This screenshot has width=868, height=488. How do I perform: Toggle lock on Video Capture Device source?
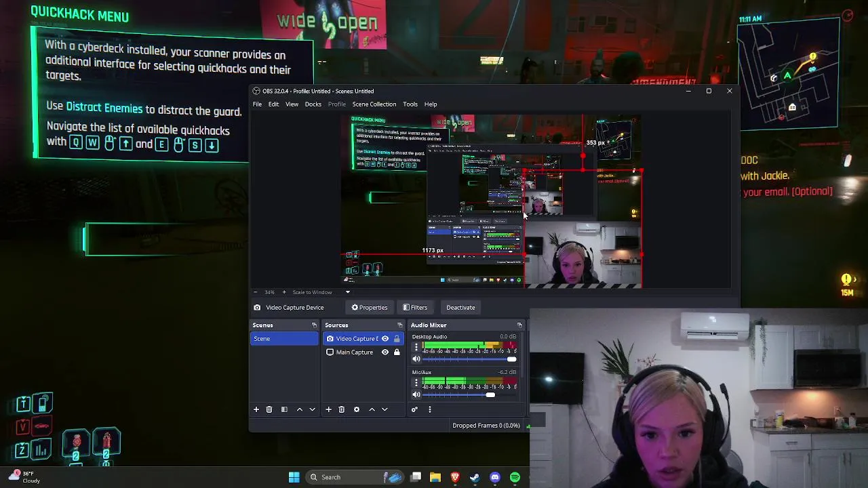pos(397,339)
